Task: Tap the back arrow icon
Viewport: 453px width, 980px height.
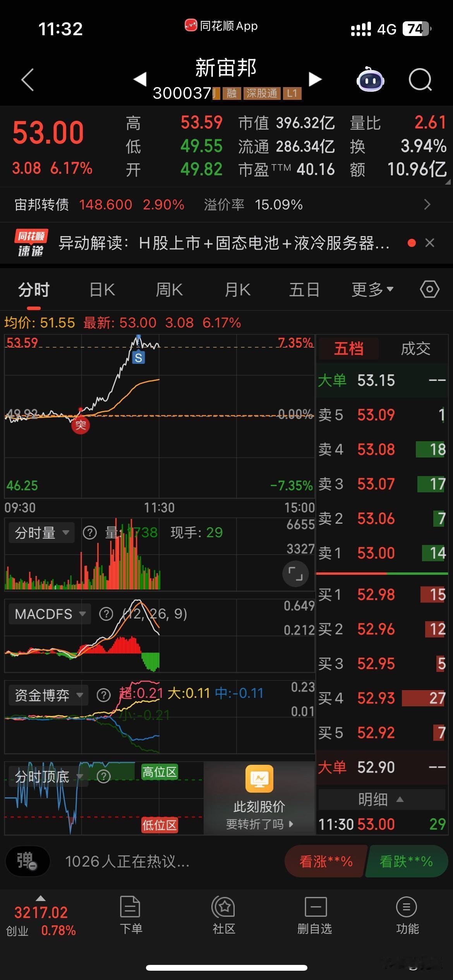Action: 27,80
